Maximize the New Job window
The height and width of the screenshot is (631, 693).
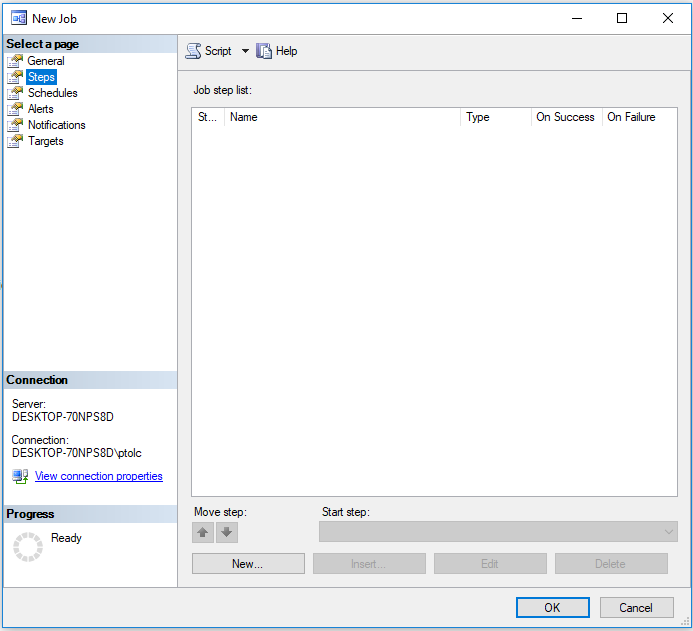coord(622,18)
